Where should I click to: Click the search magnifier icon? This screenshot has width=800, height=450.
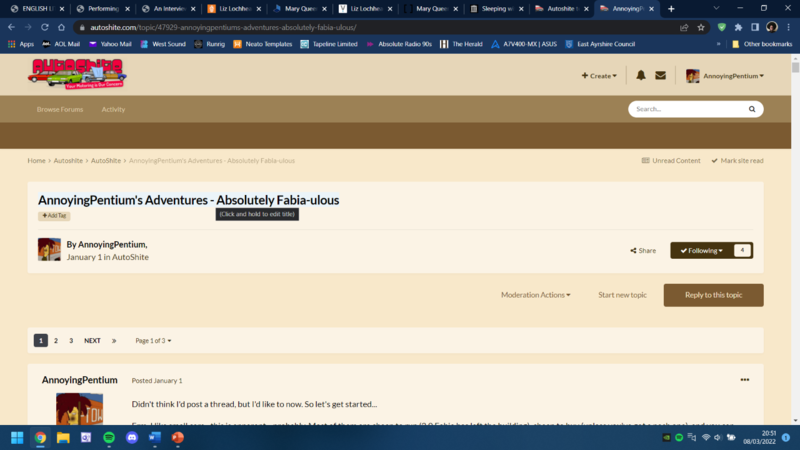[x=752, y=109]
